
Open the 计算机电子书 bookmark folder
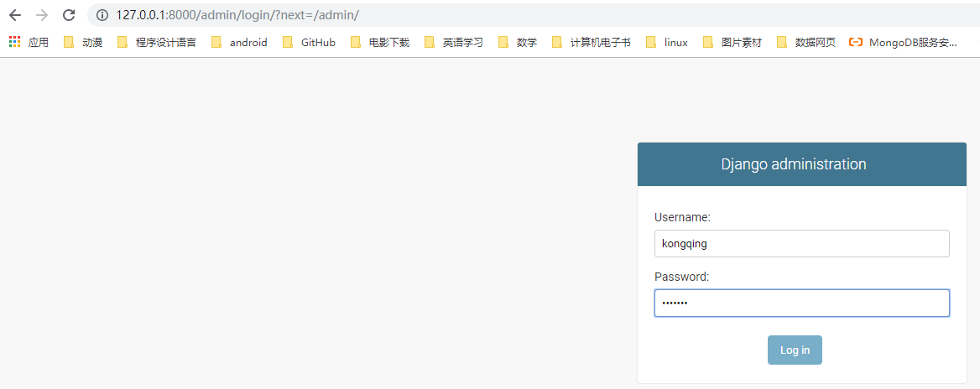click(592, 43)
